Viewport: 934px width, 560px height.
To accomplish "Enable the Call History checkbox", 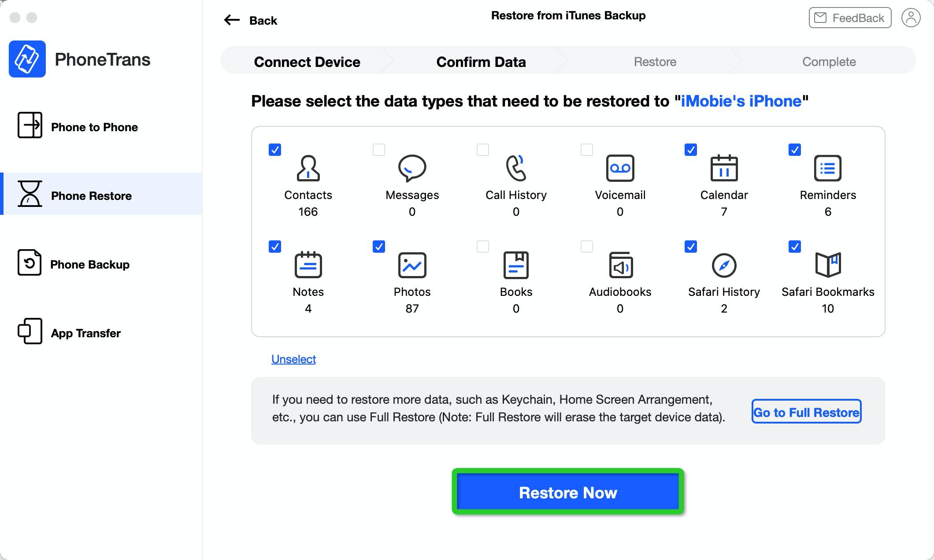I will click(482, 150).
